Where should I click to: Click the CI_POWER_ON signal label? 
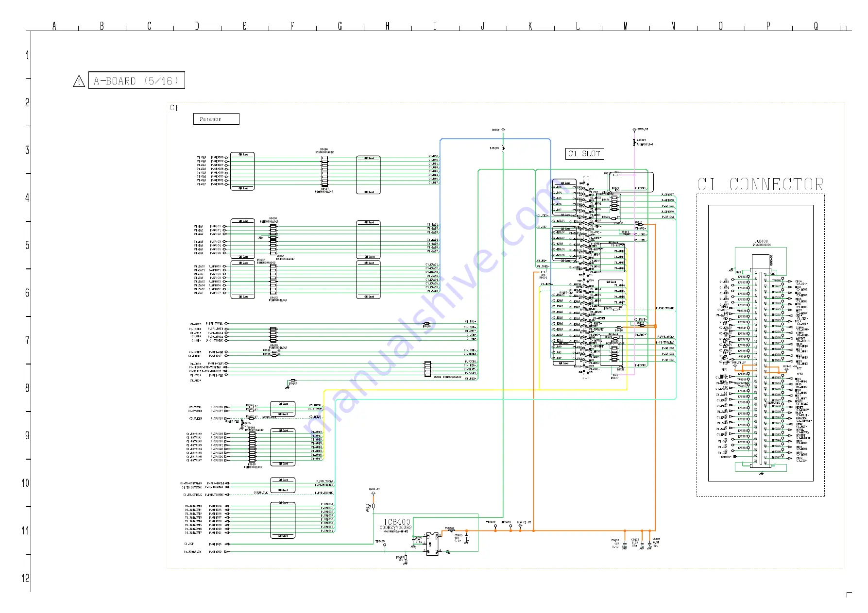[x=192, y=552]
